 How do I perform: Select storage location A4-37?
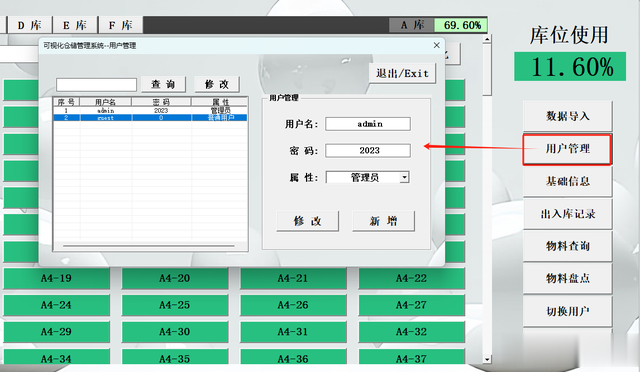click(411, 357)
